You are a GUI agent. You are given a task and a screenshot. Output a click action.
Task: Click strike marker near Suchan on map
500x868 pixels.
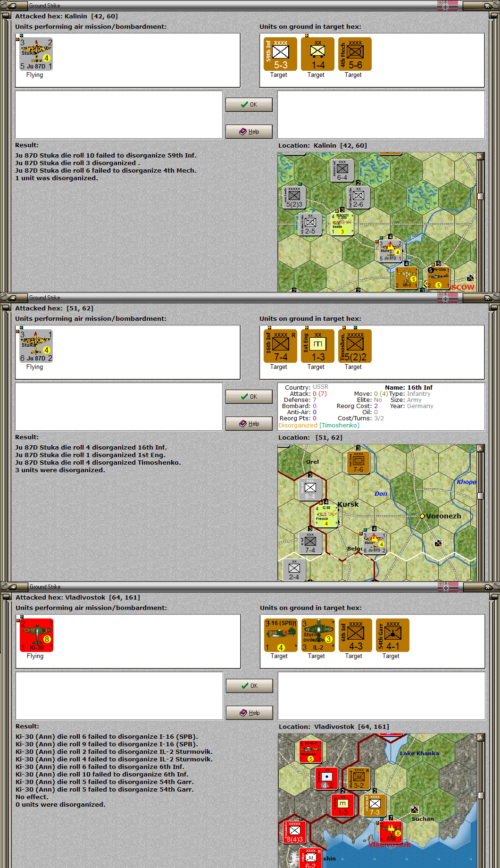[x=415, y=810]
